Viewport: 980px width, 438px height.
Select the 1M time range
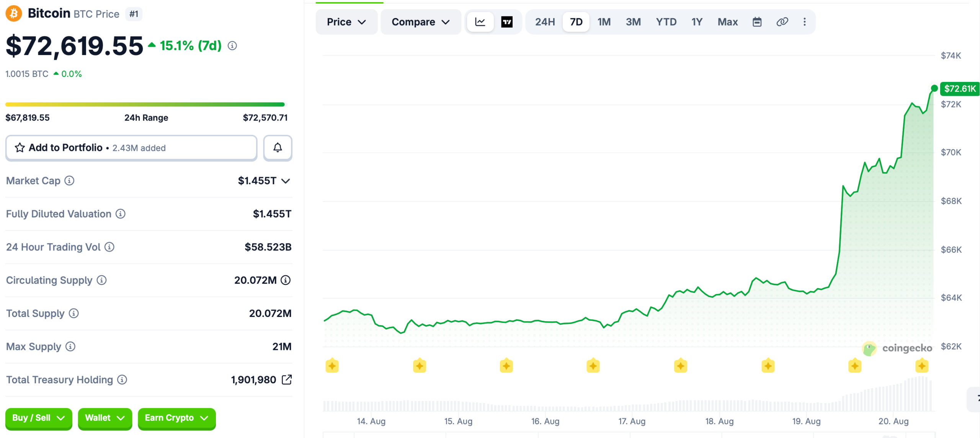click(x=604, y=22)
